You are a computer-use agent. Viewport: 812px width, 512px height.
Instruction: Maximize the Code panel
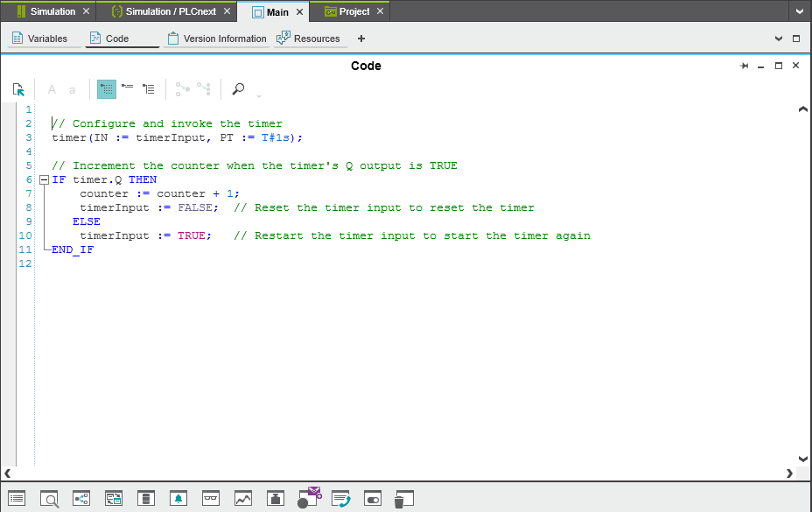click(x=779, y=66)
